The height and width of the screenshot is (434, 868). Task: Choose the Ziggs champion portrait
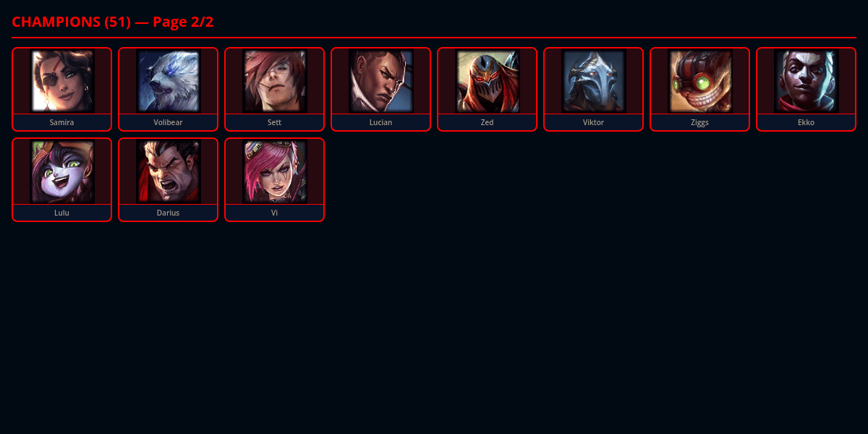699,81
